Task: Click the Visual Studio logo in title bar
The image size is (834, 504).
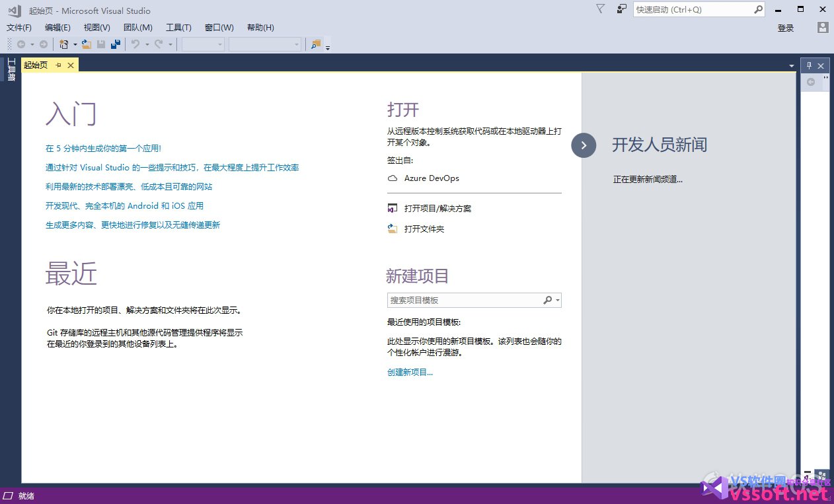Action: (x=14, y=10)
